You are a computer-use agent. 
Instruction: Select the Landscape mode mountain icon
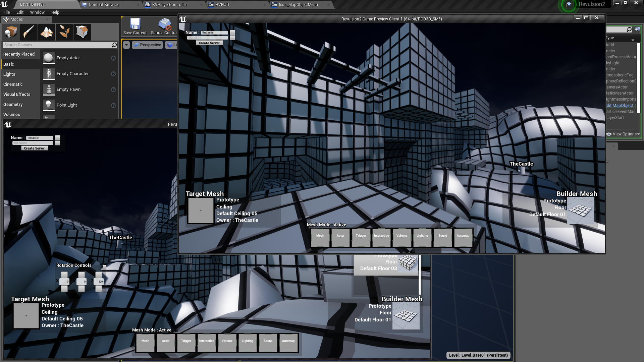47,32
